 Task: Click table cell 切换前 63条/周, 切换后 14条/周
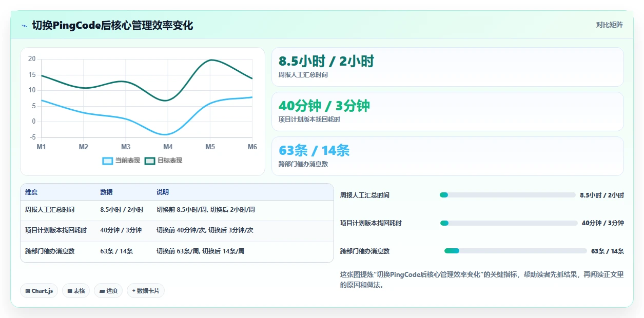click(201, 251)
